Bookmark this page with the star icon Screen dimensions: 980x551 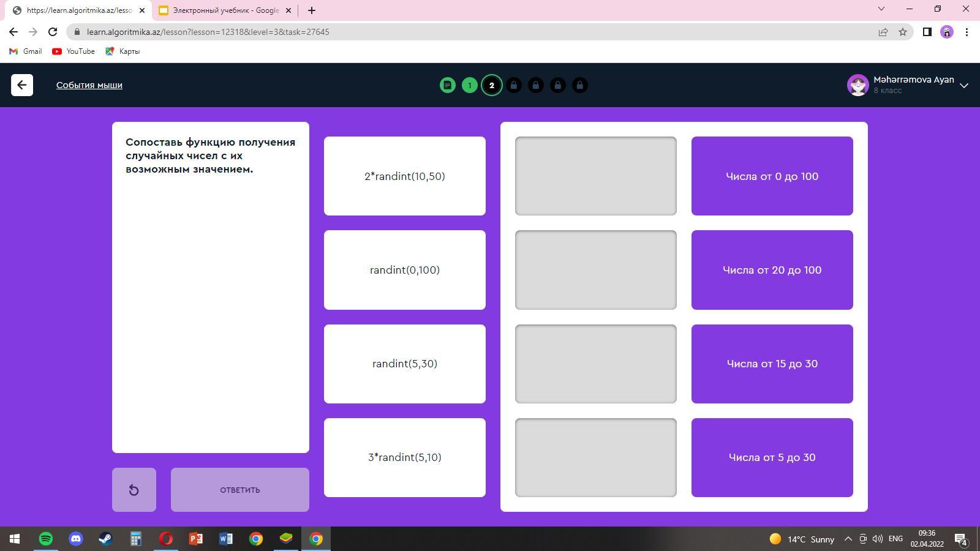click(903, 32)
